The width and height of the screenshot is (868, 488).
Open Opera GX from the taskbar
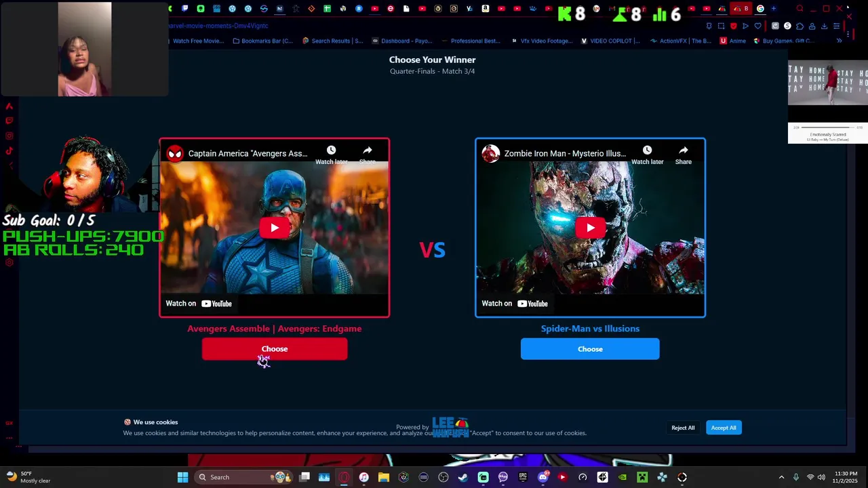click(344, 477)
